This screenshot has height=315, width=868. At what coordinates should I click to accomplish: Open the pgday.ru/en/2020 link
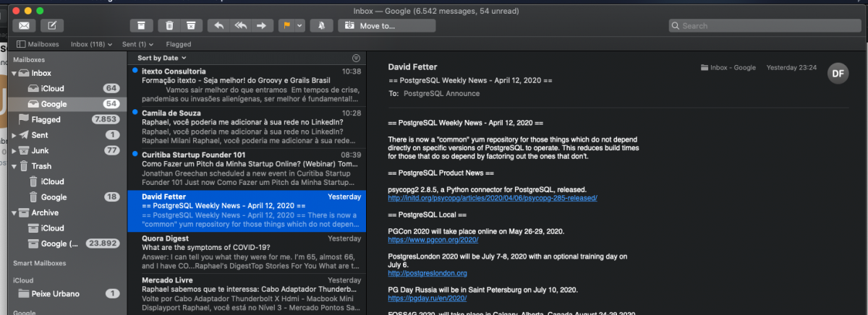pos(427,298)
